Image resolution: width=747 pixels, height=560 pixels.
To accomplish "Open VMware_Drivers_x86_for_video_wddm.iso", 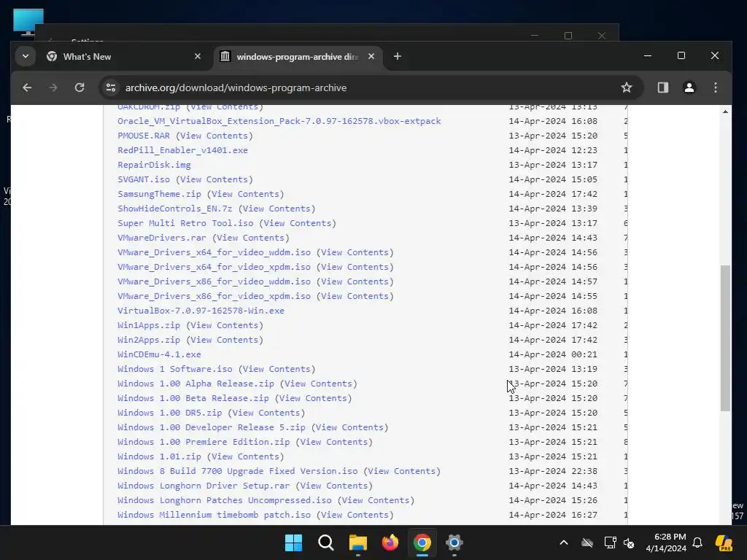I will 214,281.
